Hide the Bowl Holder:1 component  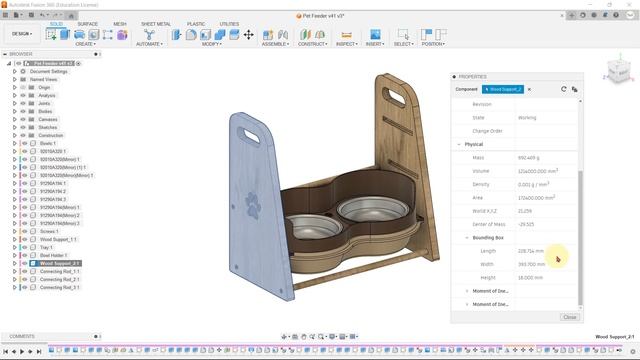[x=25, y=256]
